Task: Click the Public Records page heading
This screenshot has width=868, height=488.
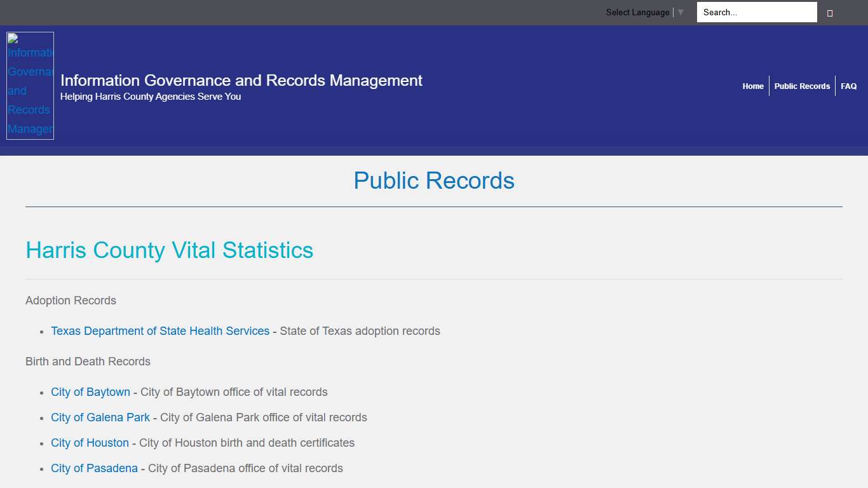Action: 434,180
